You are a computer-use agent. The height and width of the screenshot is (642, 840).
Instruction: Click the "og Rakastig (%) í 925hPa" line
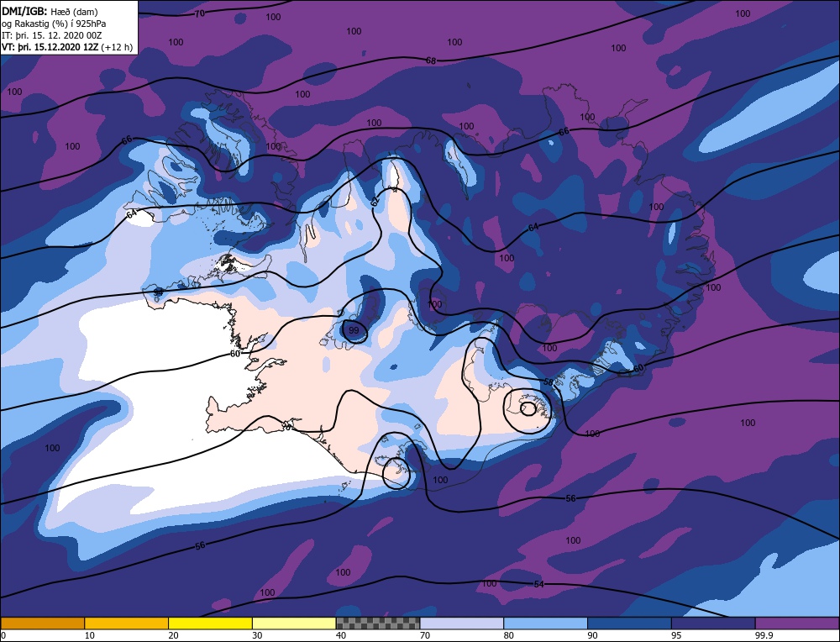tap(54, 24)
